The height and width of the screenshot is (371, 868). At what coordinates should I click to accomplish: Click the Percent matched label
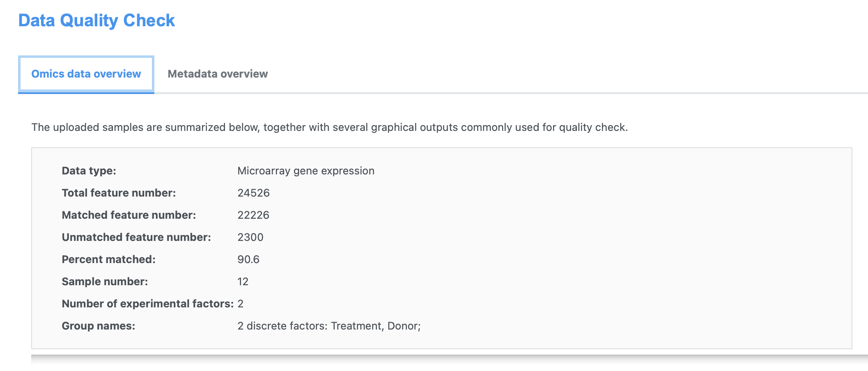point(108,259)
